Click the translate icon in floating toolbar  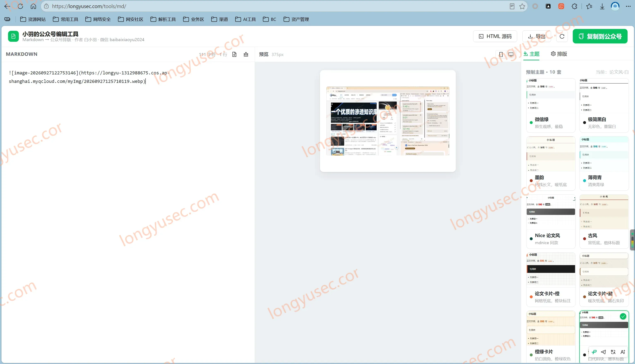(x=613, y=352)
